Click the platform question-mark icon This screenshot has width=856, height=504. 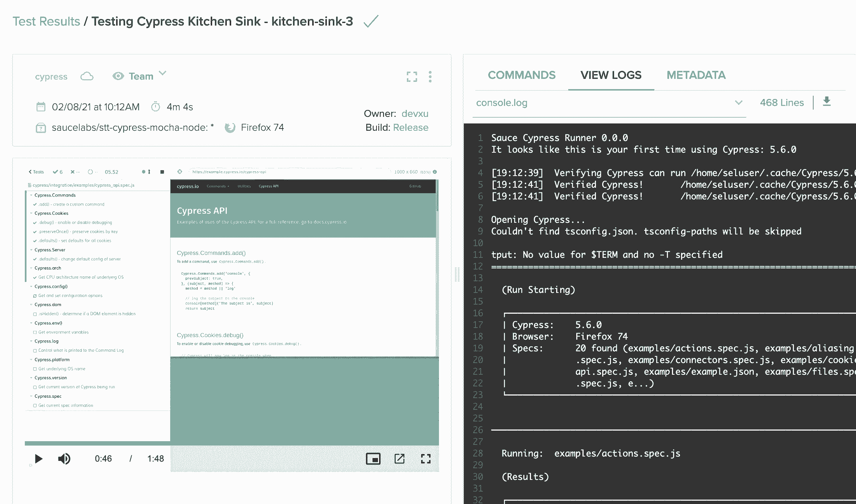pyautogui.click(x=41, y=128)
